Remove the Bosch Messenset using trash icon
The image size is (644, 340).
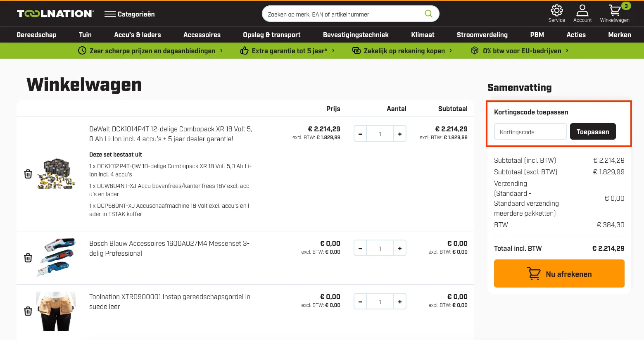(28, 258)
